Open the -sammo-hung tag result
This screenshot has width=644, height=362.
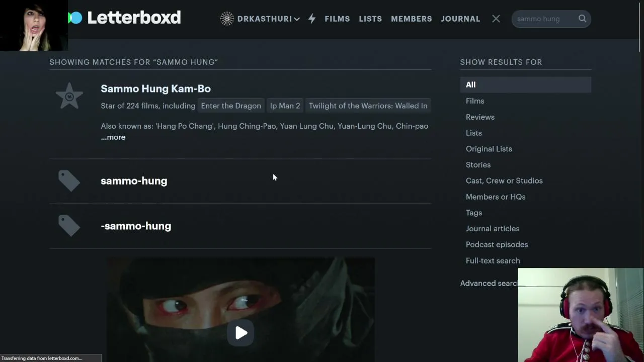pyautogui.click(x=136, y=226)
